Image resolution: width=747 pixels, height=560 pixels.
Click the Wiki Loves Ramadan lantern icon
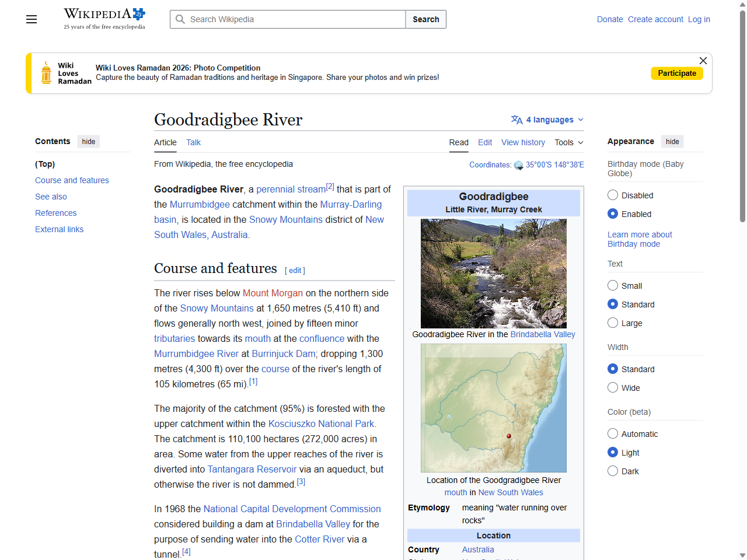point(46,72)
